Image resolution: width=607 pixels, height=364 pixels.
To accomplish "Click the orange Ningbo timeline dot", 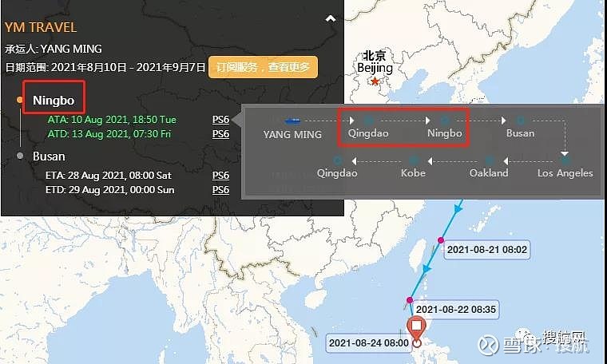I will point(20,100).
